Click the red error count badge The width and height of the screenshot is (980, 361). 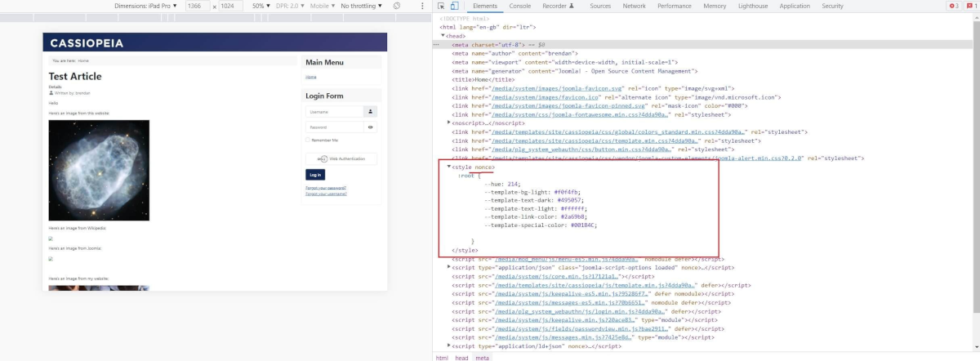tap(954, 6)
